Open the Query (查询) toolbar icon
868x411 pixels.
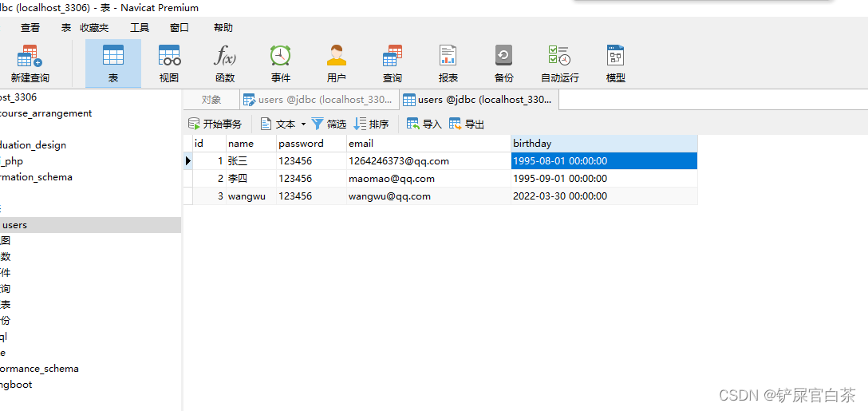392,64
